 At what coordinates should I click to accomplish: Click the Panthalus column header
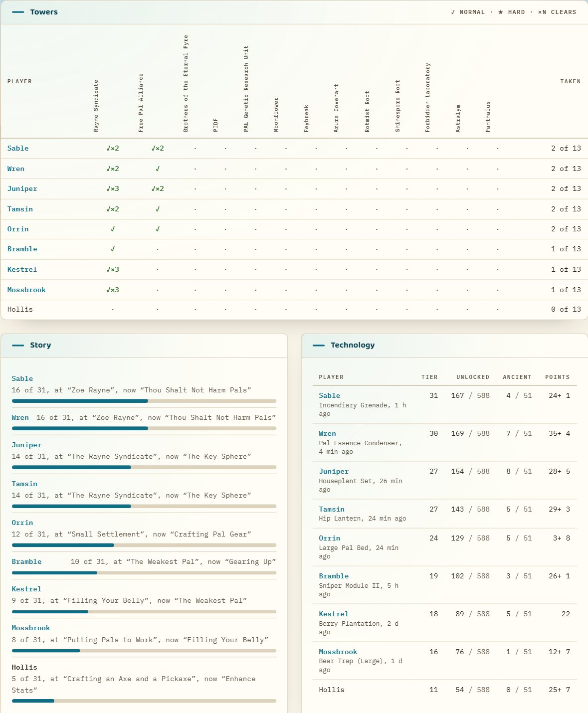point(488,117)
